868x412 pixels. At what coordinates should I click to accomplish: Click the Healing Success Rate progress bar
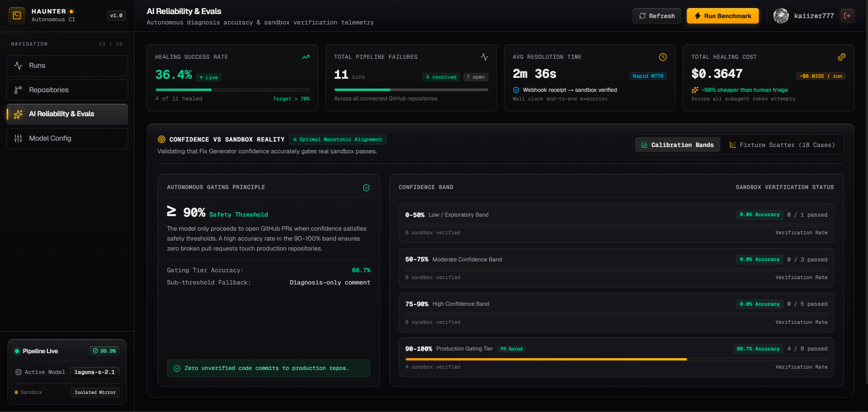[233, 90]
